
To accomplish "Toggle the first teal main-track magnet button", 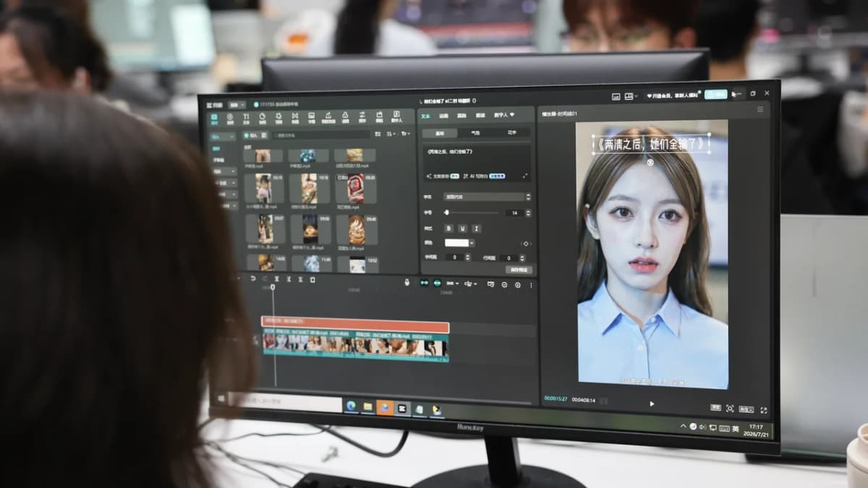I will 425,283.
